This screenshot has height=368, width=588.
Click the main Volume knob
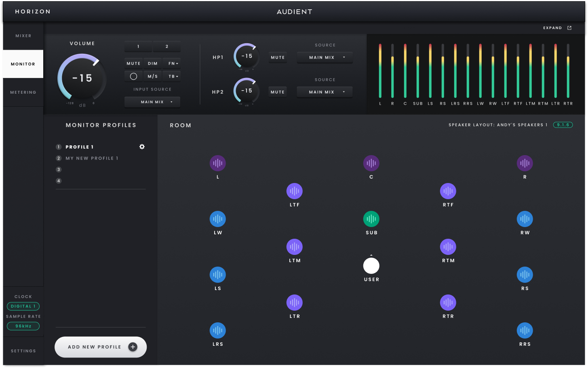(82, 78)
